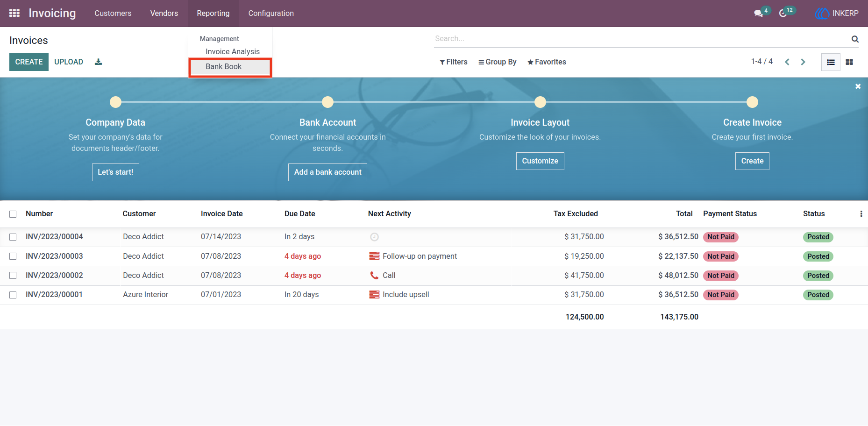868x426 pixels.
Task: Expand the Filters dropdown
Action: coord(454,62)
